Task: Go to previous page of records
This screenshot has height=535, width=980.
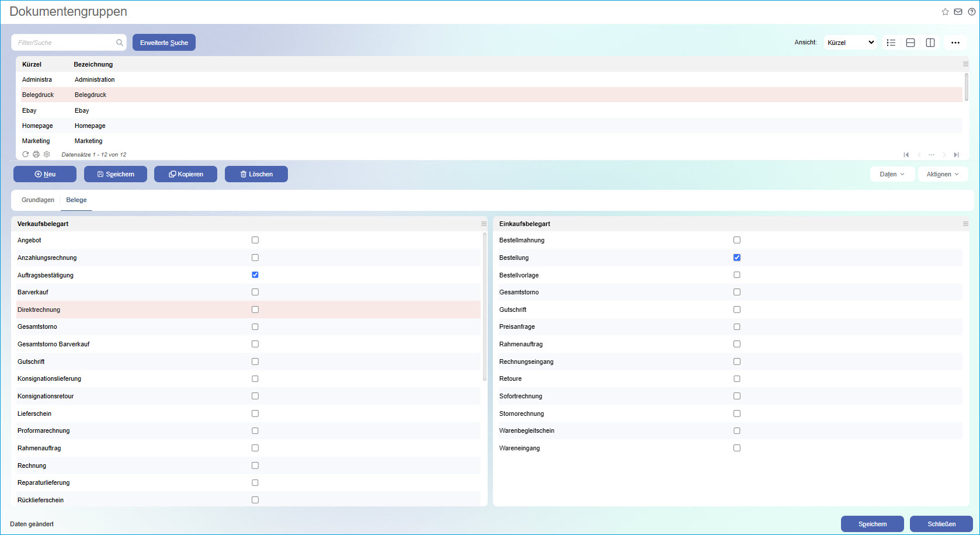Action: pos(919,155)
